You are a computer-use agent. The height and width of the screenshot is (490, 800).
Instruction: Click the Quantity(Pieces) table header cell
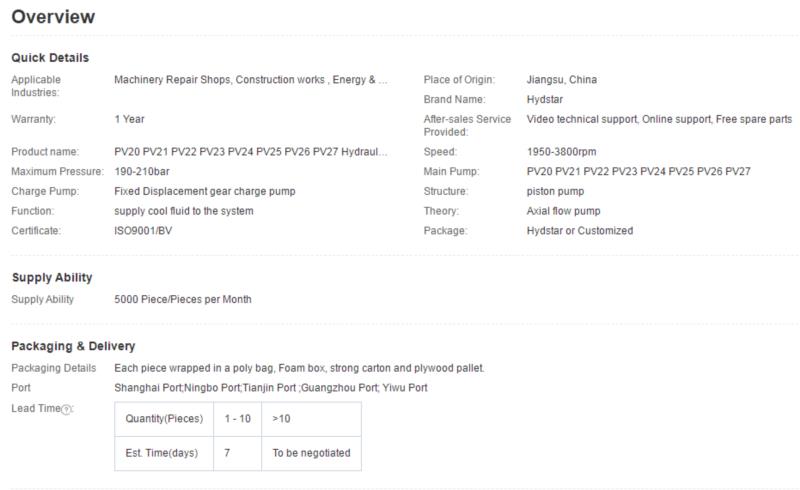[164, 419]
